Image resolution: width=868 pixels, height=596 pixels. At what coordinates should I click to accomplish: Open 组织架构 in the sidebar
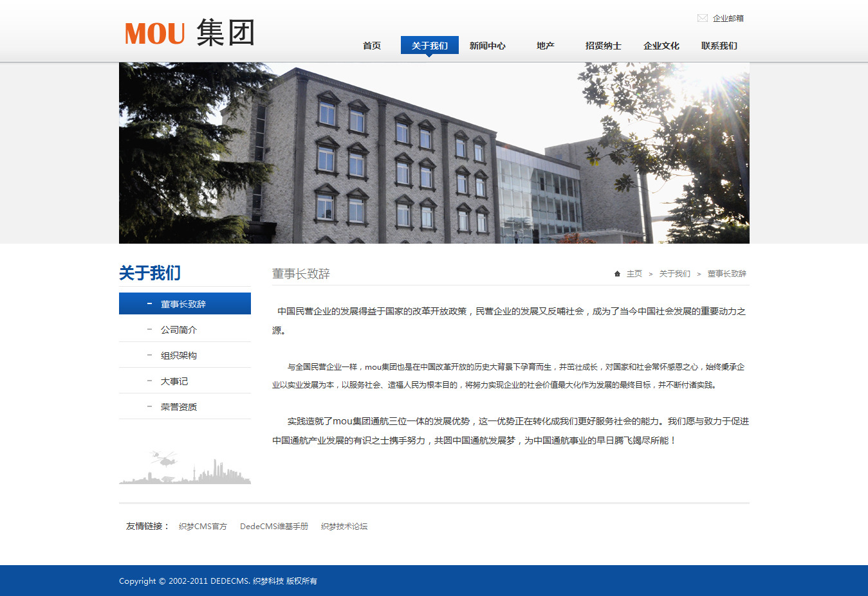pyautogui.click(x=179, y=356)
